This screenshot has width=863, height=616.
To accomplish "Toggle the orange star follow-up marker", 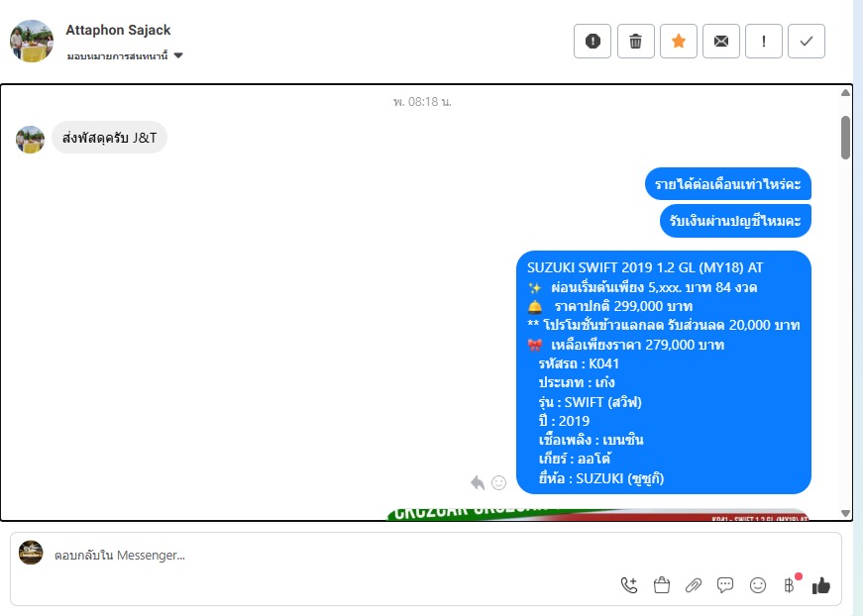I will tap(679, 42).
